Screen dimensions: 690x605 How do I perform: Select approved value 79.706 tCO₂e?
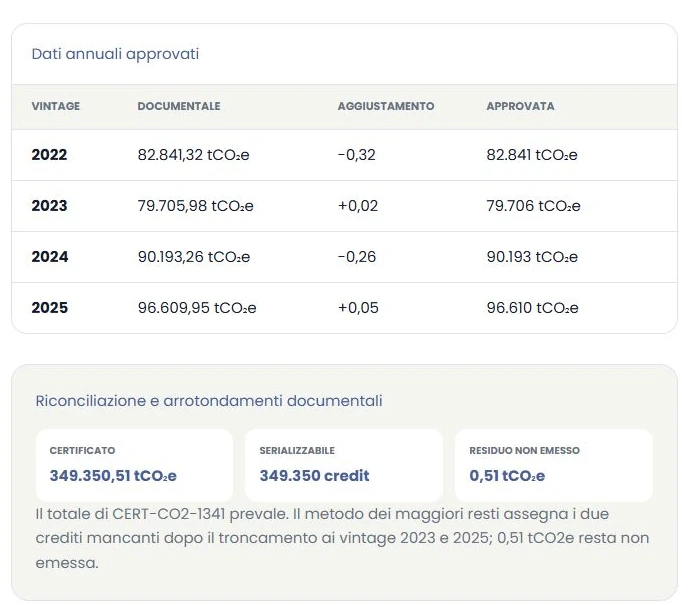pos(533,206)
